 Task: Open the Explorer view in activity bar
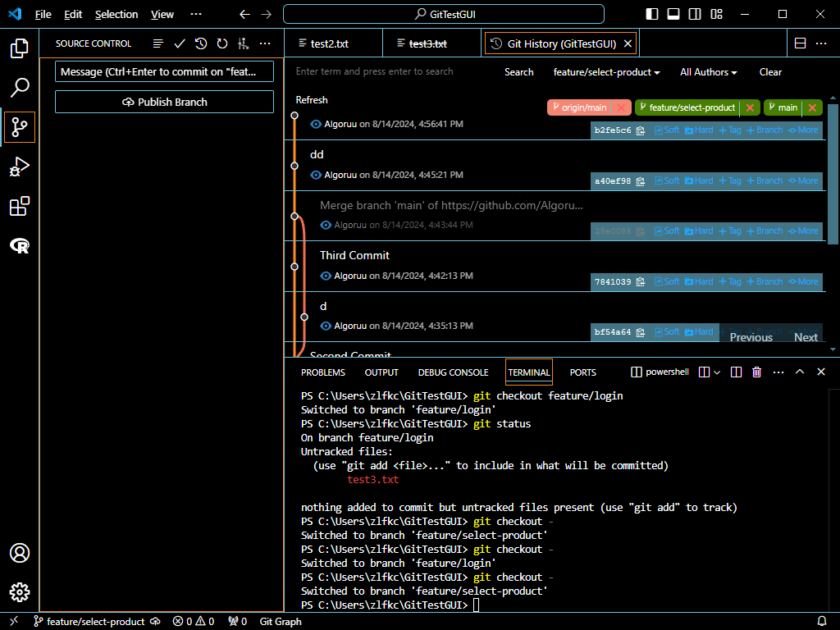[20, 48]
